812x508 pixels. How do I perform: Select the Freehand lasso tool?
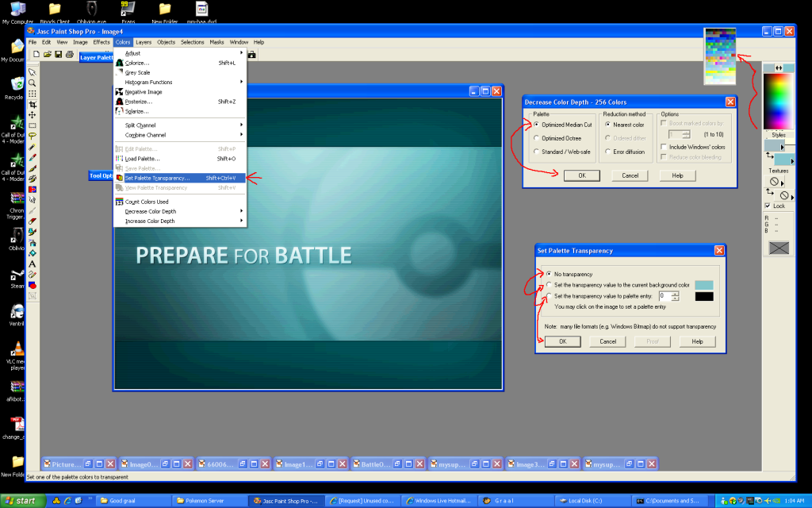tap(32, 137)
